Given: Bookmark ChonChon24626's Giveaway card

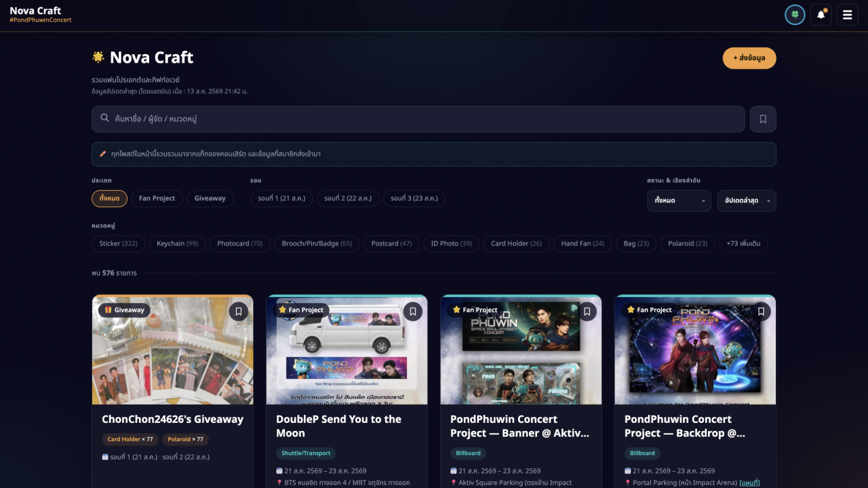Looking at the screenshot, I should click(x=239, y=312).
